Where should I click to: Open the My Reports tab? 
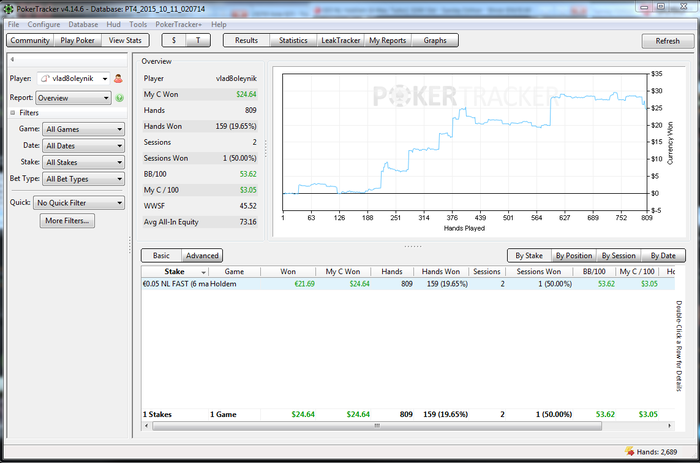[388, 40]
